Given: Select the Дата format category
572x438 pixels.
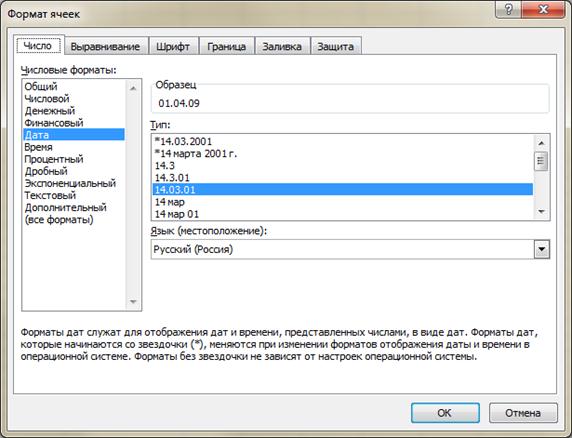Looking at the screenshot, I should [73, 135].
